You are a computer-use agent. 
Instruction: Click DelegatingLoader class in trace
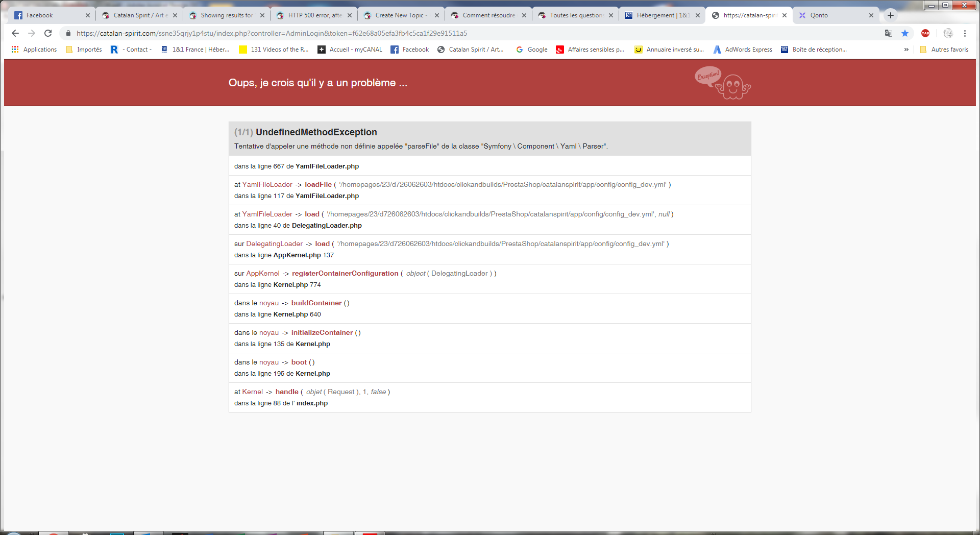(x=275, y=244)
